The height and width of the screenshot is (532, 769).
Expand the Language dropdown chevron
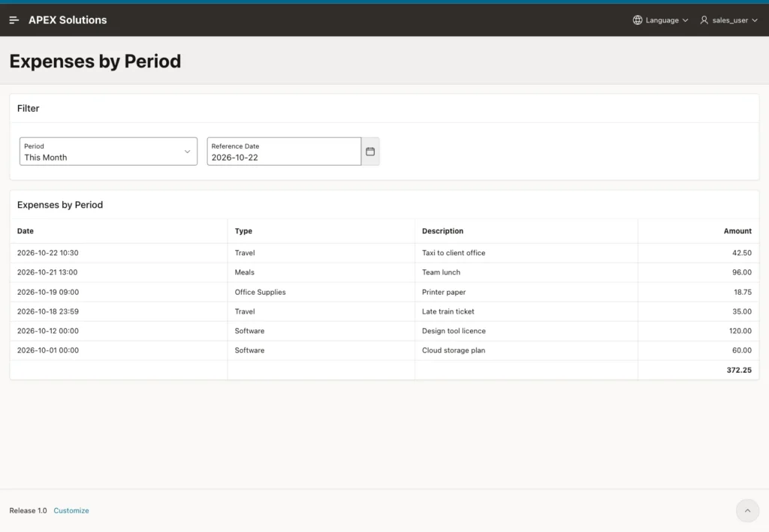(x=685, y=20)
